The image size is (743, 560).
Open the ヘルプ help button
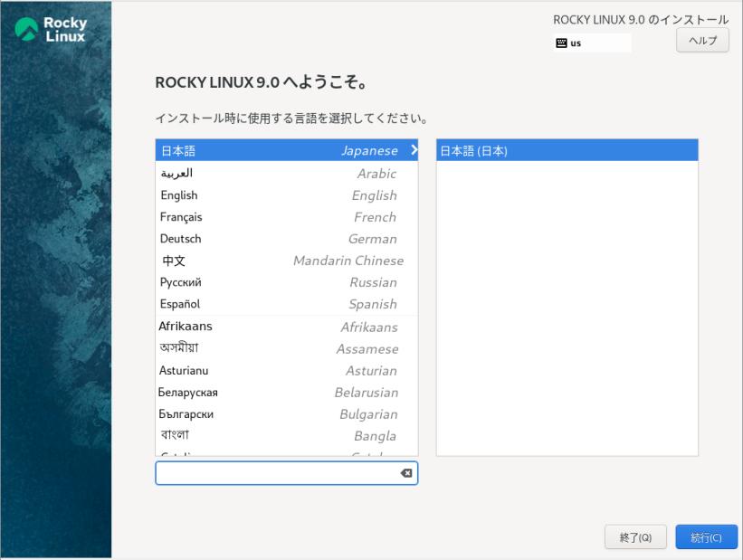click(702, 41)
